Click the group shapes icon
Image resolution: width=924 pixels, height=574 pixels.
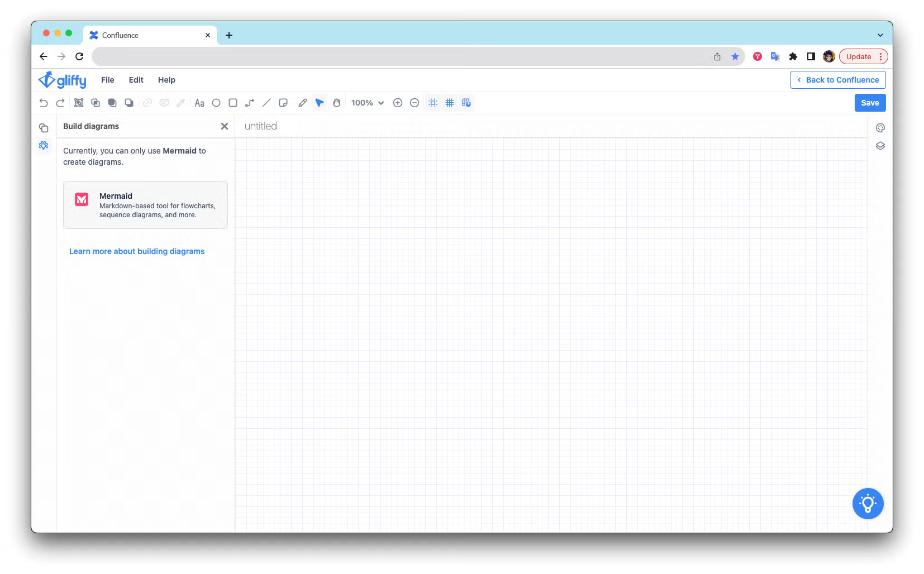(x=79, y=103)
